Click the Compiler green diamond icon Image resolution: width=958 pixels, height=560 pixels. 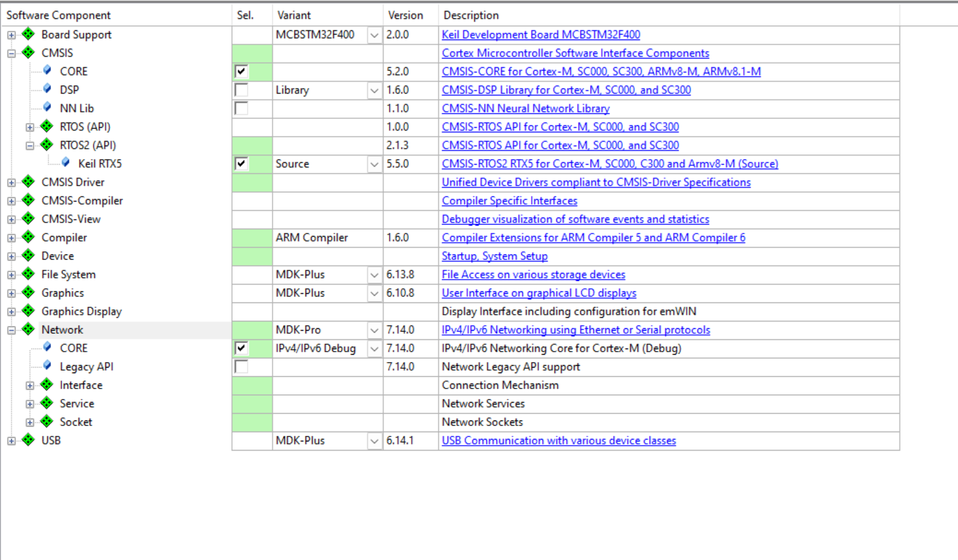28,237
